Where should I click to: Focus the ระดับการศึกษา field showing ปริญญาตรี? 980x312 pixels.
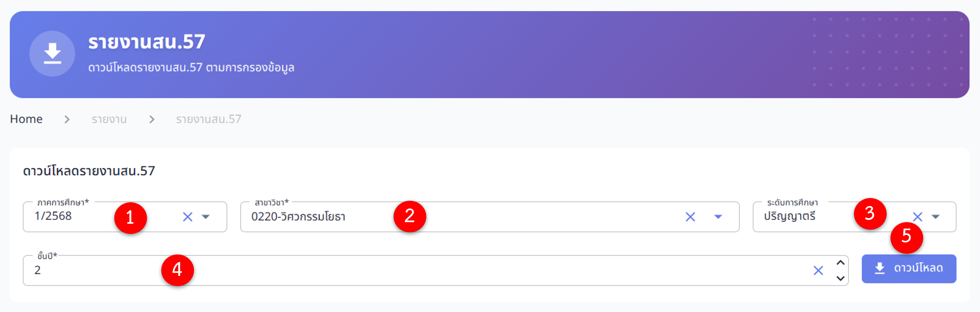(x=790, y=216)
